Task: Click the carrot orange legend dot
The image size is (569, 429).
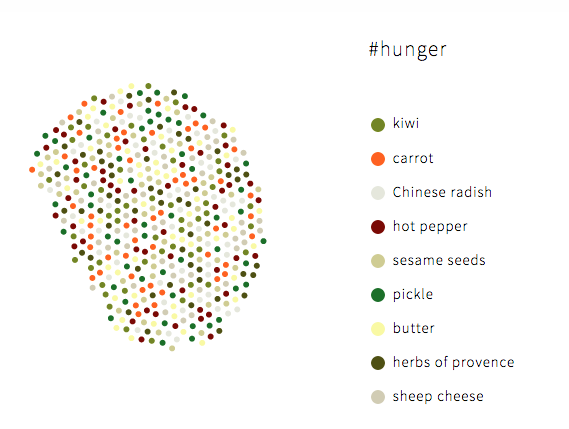Action: (378, 159)
